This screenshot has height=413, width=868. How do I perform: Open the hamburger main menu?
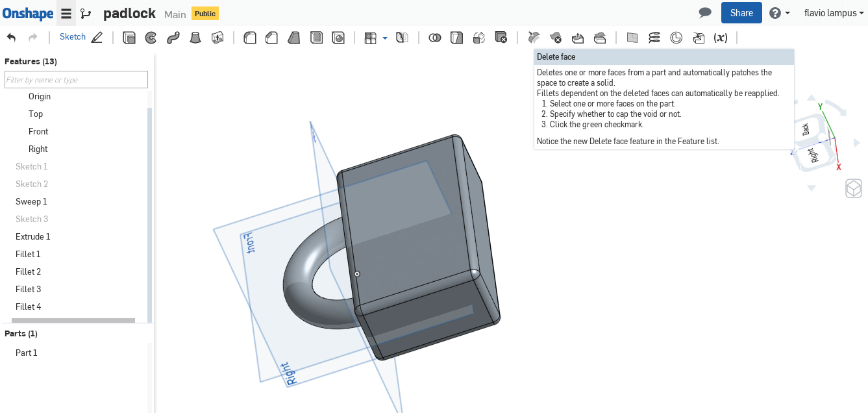66,13
